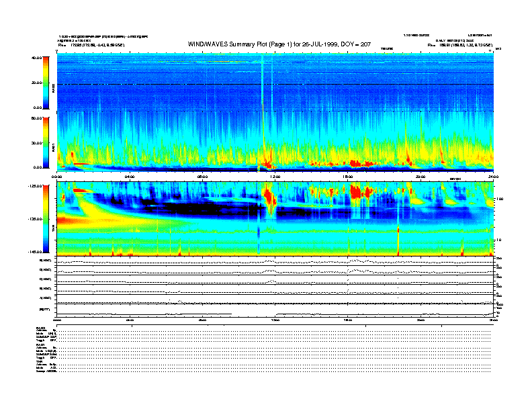Click the 12:00 tick label under the line-plot strips
Image resolution: width=532 pixels, height=411 pixels.
(275, 320)
